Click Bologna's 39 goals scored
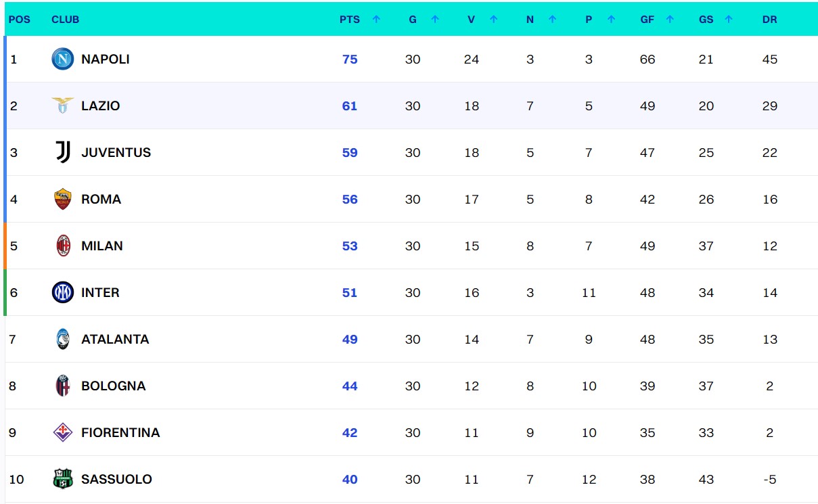This screenshot has width=818, height=504. coord(647,386)
